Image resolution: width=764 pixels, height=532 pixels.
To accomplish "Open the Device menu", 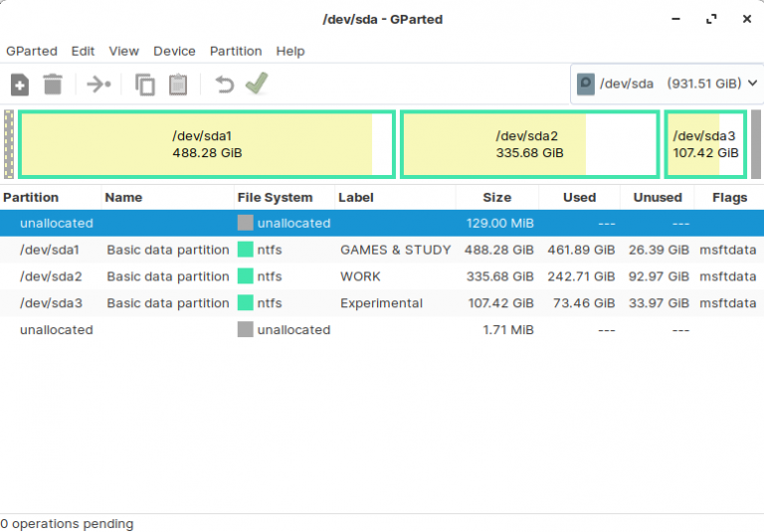I will click(174, 51).
